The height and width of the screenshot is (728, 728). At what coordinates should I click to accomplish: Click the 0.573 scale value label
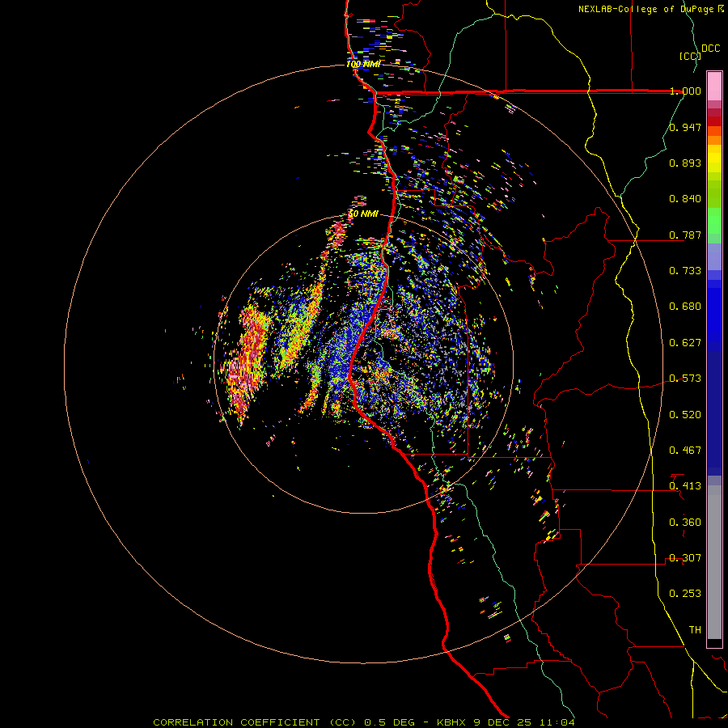coord(684,379)
